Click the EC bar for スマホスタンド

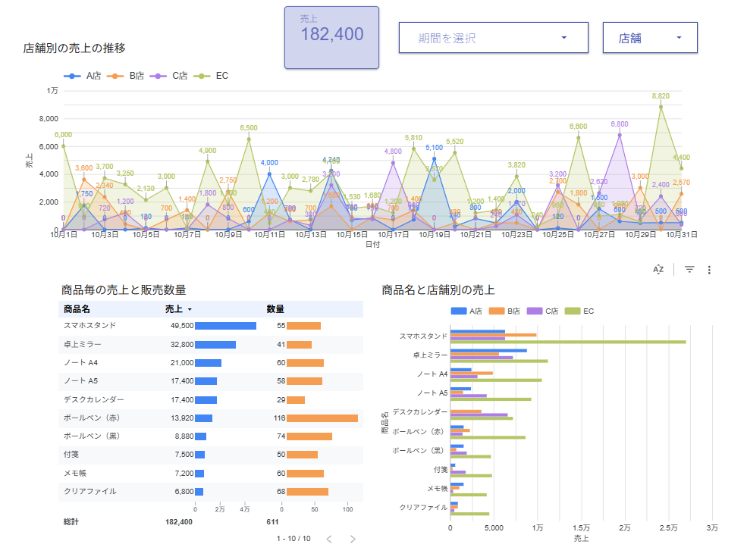tap(568, 342)
